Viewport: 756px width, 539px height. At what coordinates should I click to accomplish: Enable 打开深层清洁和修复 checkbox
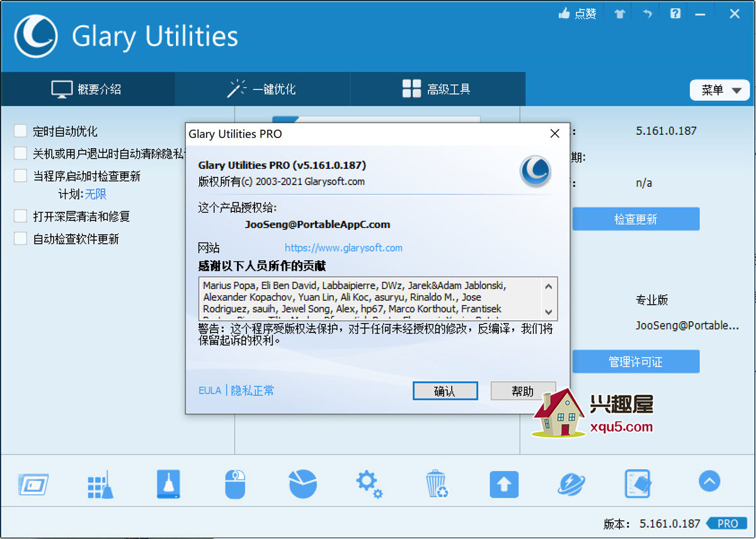(x=21, y=216)
